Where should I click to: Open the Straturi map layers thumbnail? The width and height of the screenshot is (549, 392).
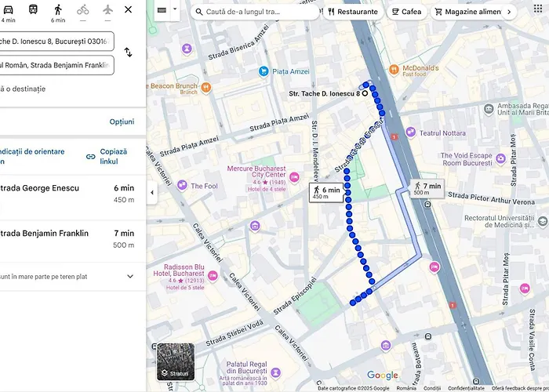(176, 361)
